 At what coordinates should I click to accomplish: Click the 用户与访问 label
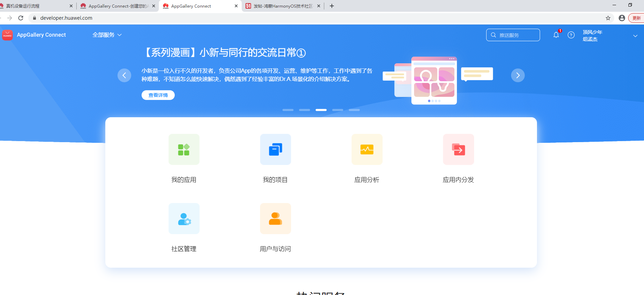coord(275,249)
